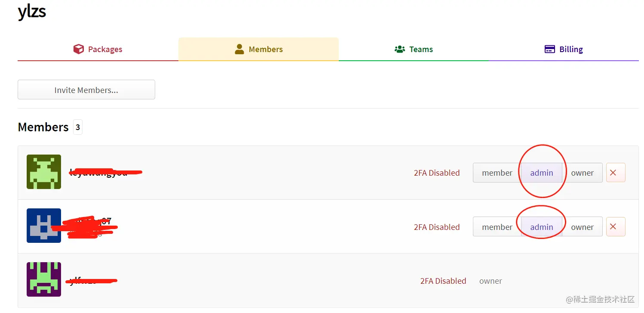Click the Members person icon
Viewport: 644px width, 313px height.
[239, 49]
